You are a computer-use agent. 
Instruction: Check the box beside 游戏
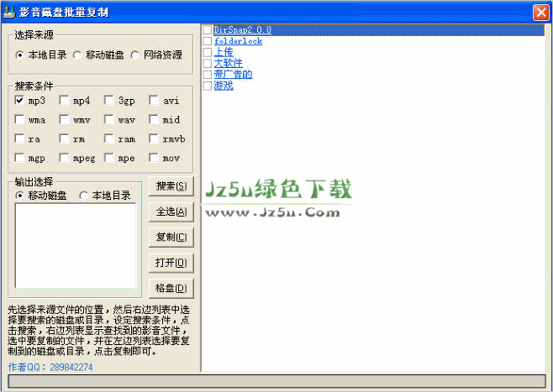click(x=208, y=86)
